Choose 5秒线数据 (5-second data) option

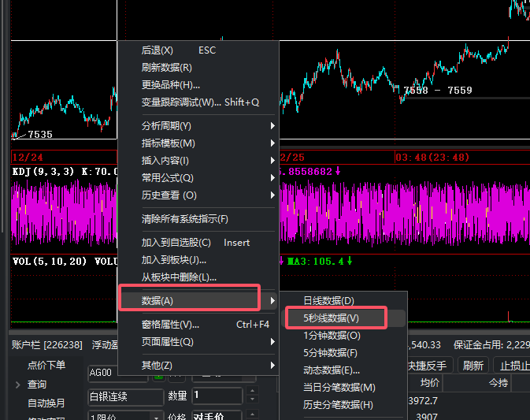(332, 318)
